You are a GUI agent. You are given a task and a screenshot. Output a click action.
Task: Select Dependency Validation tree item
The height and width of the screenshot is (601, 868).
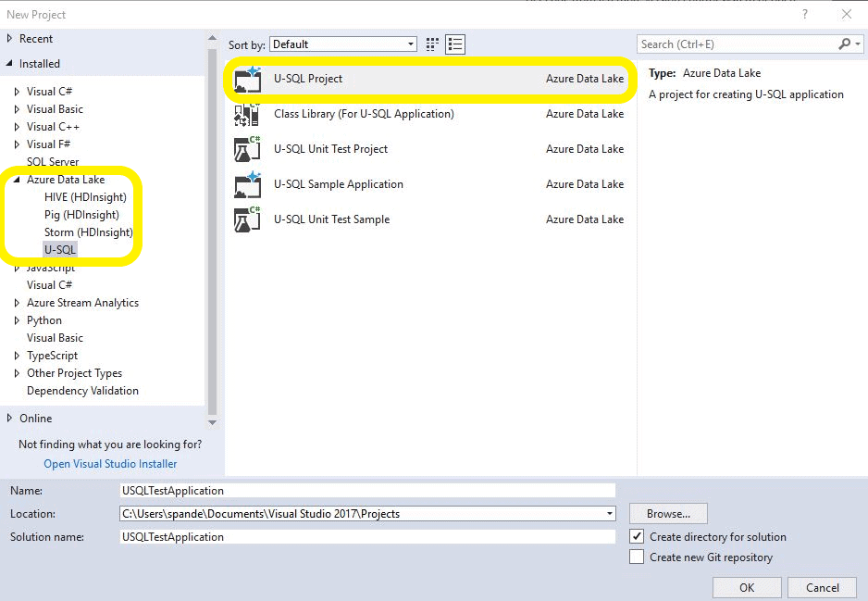coord(82,391)
